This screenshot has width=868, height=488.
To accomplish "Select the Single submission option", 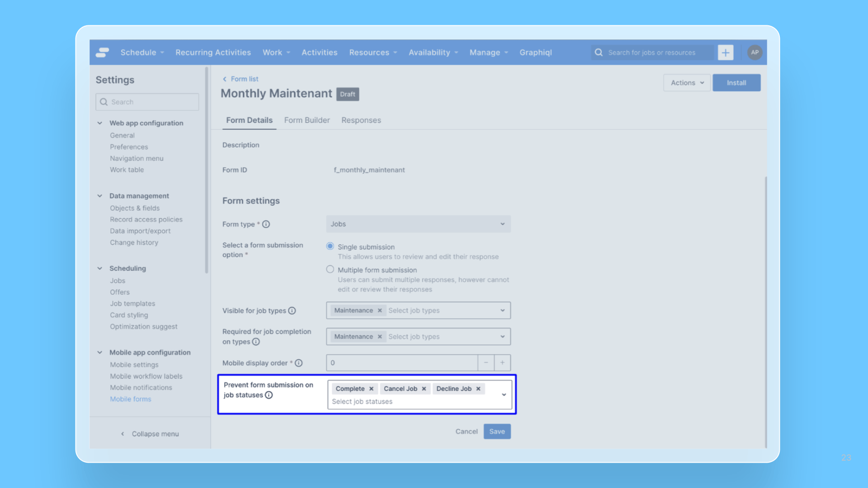I will coord(330,246).
